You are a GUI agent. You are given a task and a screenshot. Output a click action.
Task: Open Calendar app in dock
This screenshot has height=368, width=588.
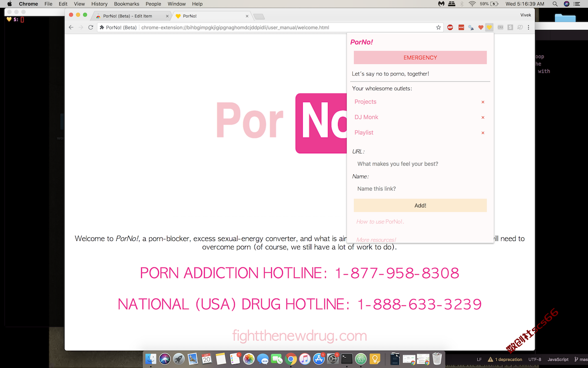[207, 359]
